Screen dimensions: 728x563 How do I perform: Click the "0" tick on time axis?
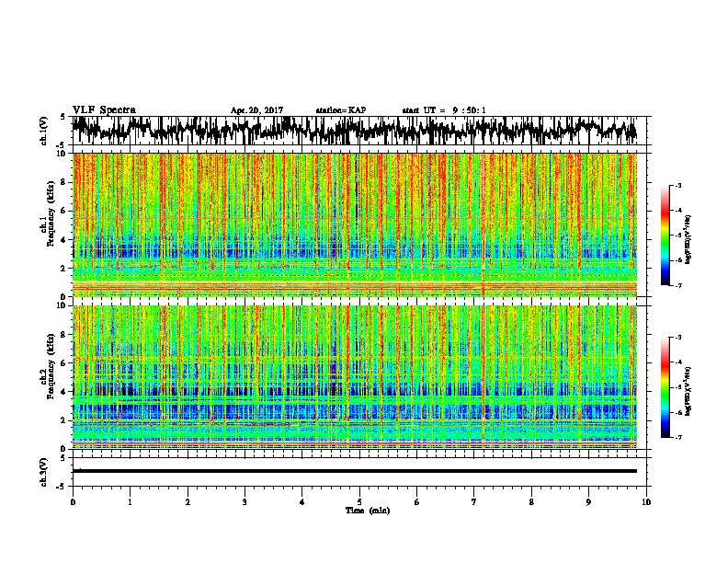coord(73,502)
